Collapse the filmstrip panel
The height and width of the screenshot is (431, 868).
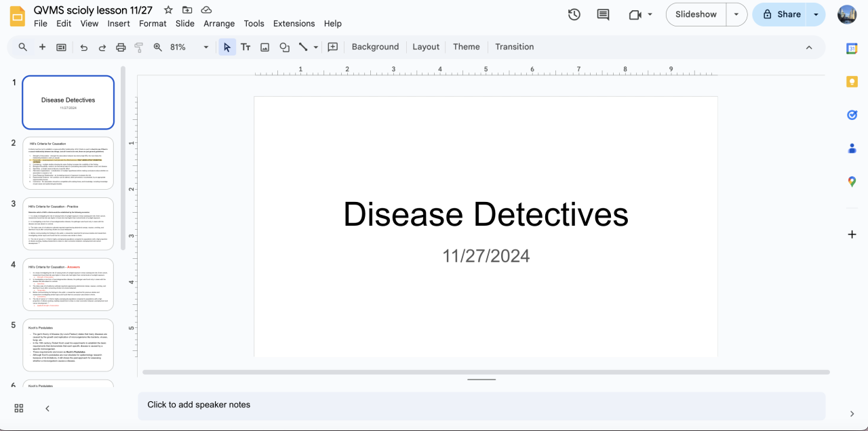[x=47, y=408]
